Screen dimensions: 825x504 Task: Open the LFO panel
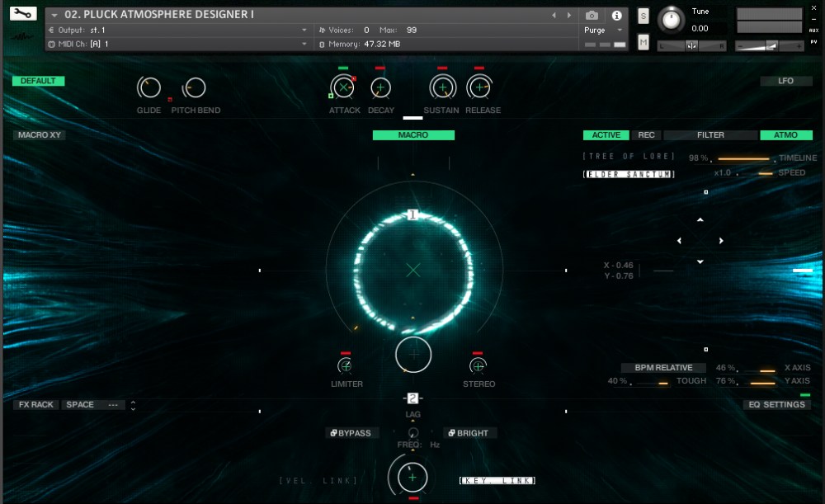pos(785,81)
